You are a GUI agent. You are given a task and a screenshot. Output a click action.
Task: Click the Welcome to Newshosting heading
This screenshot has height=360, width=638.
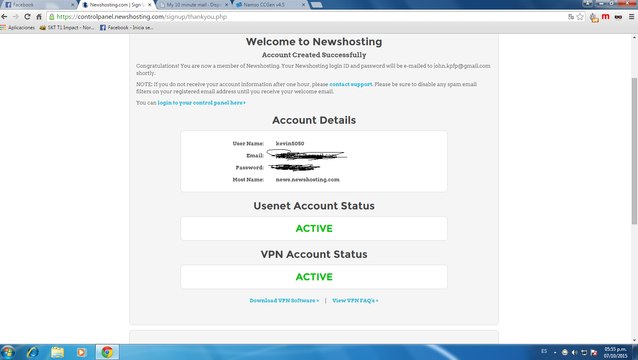(x=314, y=41)
